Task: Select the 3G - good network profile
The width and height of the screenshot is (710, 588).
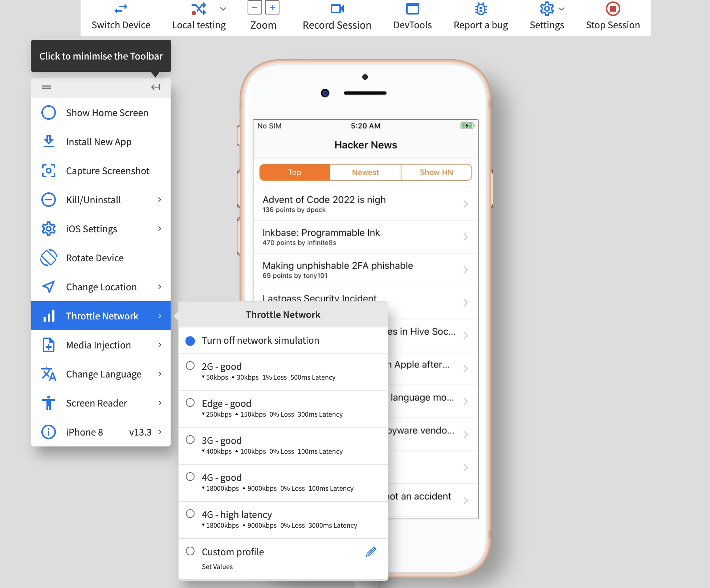Action: pos(190,440)
